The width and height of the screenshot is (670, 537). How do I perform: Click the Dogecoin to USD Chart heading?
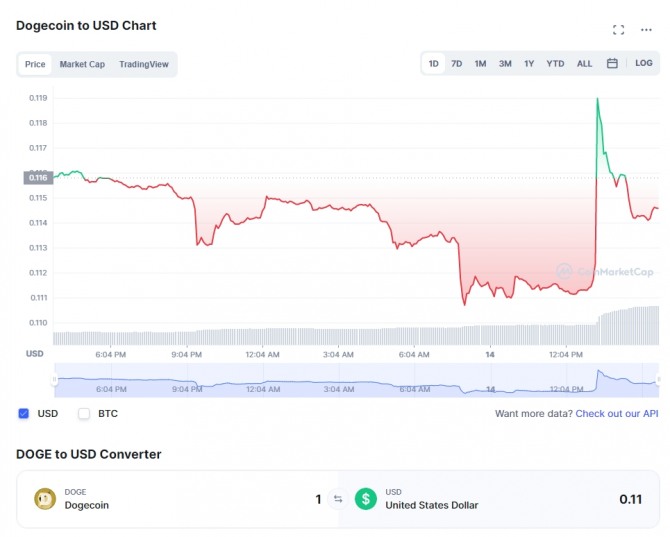coord(86,26)
